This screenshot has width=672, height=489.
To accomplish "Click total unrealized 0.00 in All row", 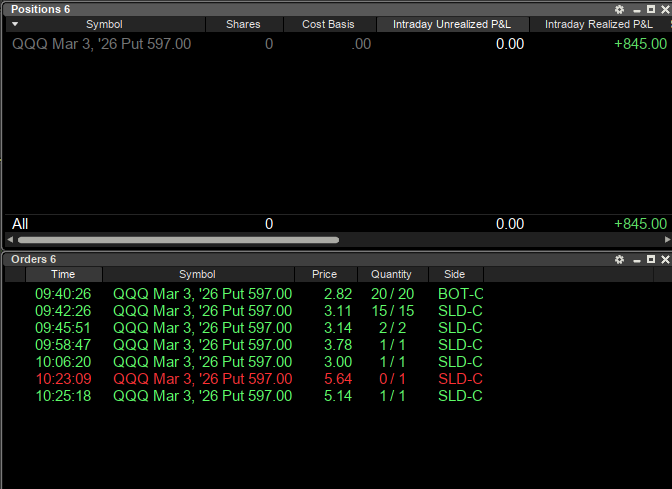I will 510,224.
